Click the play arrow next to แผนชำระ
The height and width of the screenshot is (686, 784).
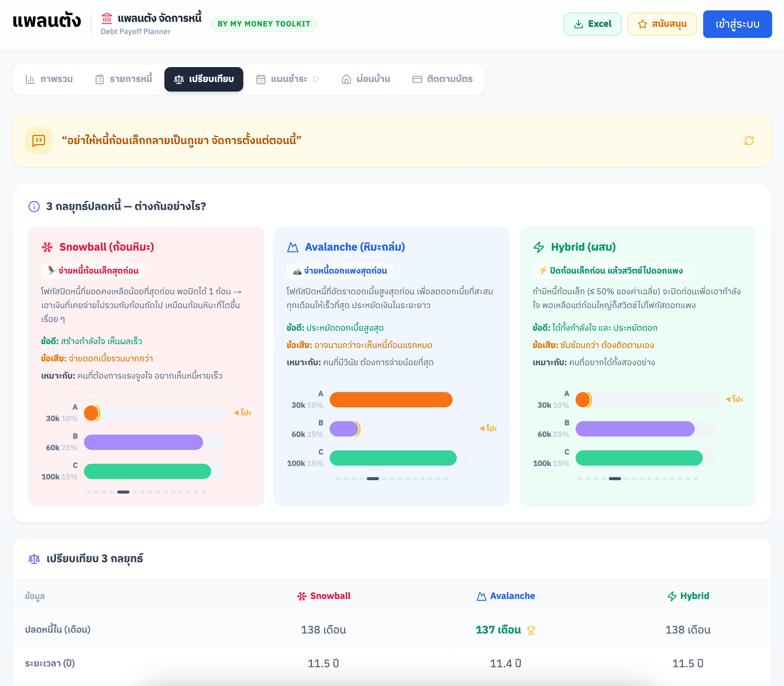(316, 79)
